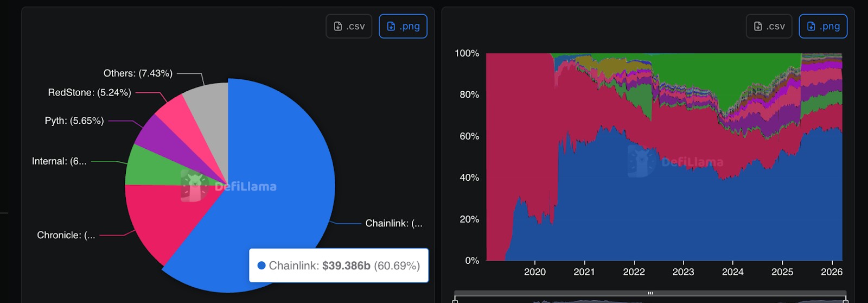The image size is (868, 303).
Task: Click the 'Chainlink: (...' pie label
Action: point(394,223)
